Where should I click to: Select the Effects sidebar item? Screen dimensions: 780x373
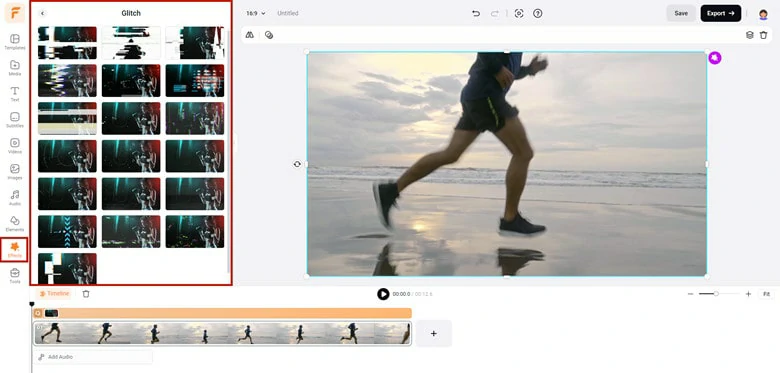pyautogui.click(x=15, y=249)
